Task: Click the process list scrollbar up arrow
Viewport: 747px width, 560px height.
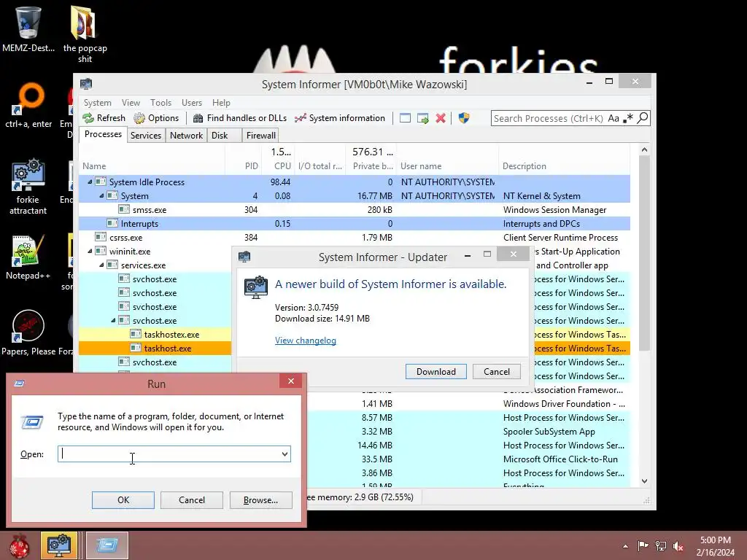Action: point(644,149)
